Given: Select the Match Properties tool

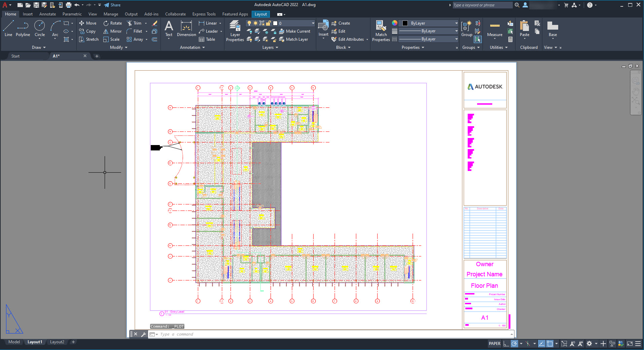Looking at the screenshot, I should coord(380,30).
